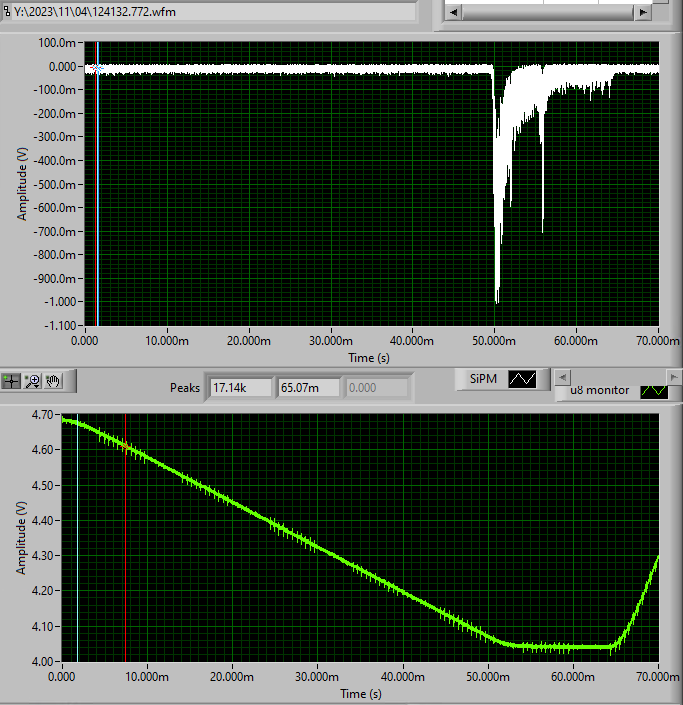Click the right arrow above u8 monitor legend
This screenshot has height=705, width=683.
673,377
